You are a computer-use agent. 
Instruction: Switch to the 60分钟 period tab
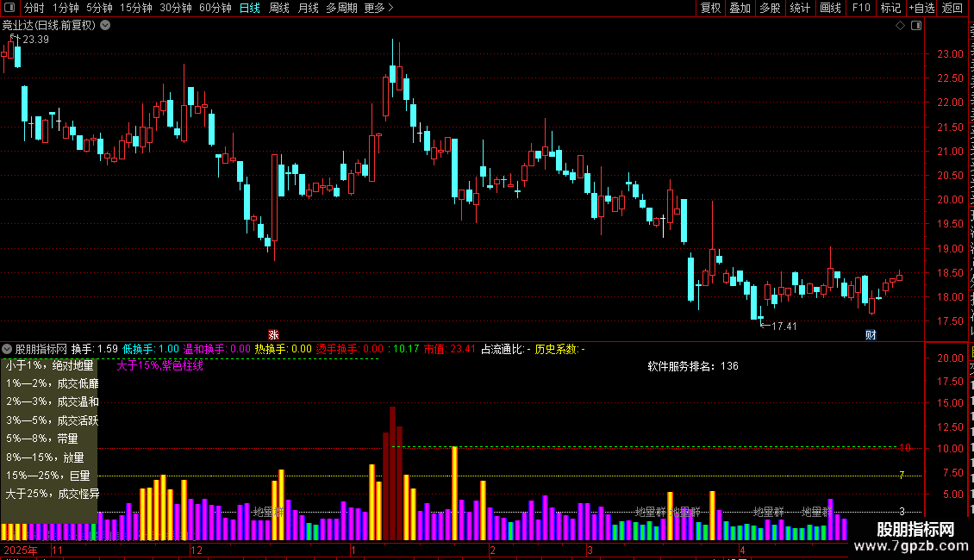tap(215, 8)
